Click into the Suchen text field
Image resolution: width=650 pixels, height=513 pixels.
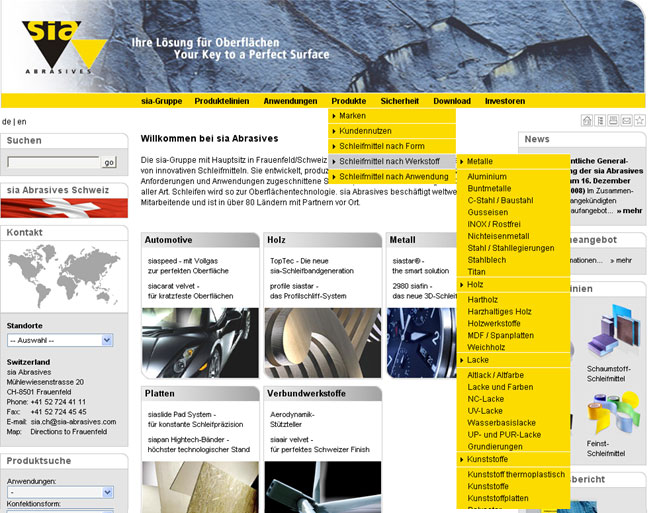click(53, 162)
